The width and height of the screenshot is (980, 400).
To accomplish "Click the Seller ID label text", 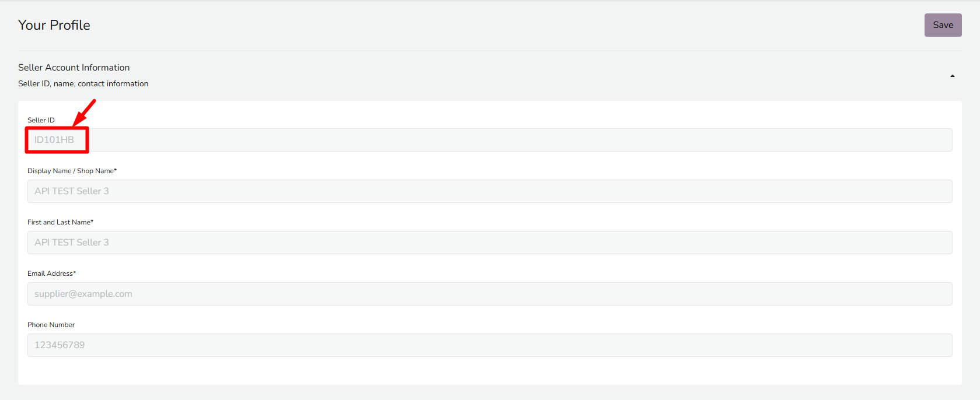I will (x=41, y=120).
